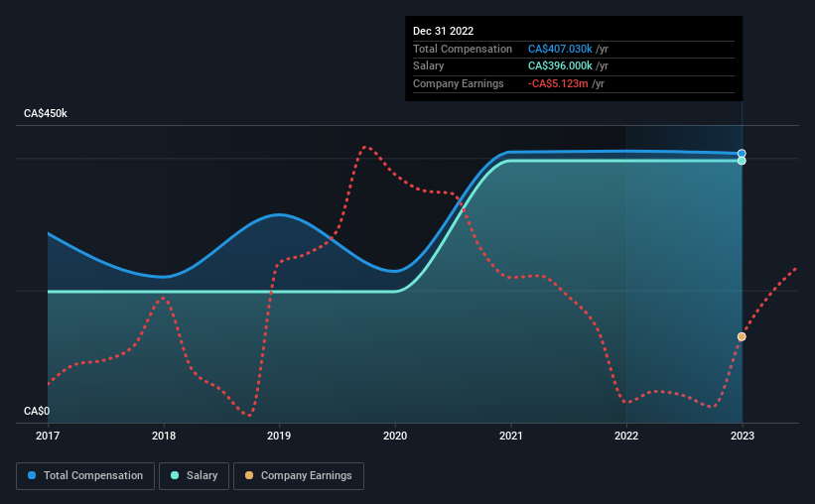Screen dimensions: 815x504
Task: Click the CA$0 y-axis label
Action: click(37, 411)
